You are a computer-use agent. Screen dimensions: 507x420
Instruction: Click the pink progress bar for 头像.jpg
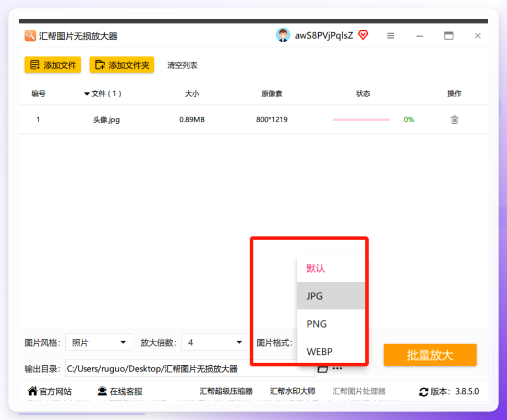click(x=361, y=119)
